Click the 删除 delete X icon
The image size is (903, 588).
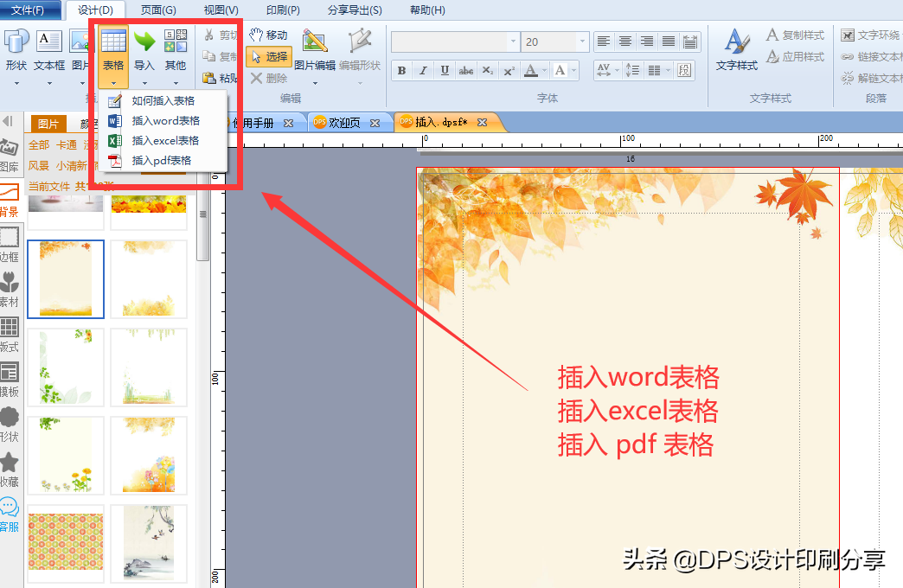pos(256,78)
